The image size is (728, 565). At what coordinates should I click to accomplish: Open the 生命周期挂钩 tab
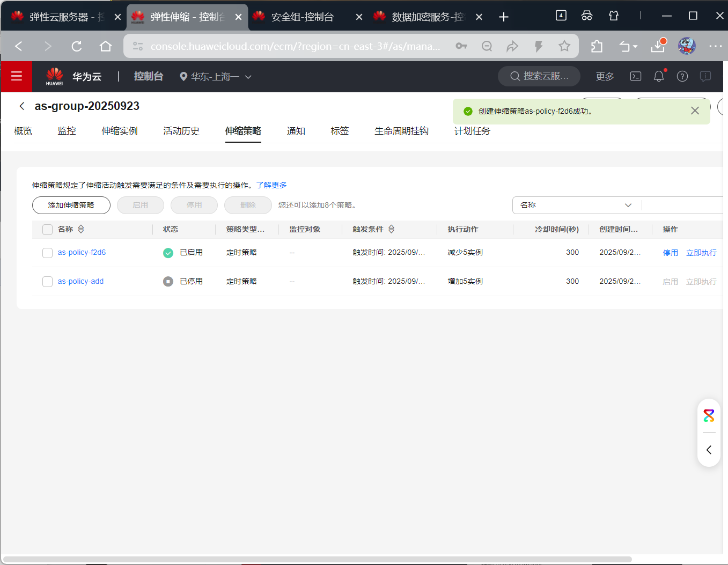[x=401, y=131]
